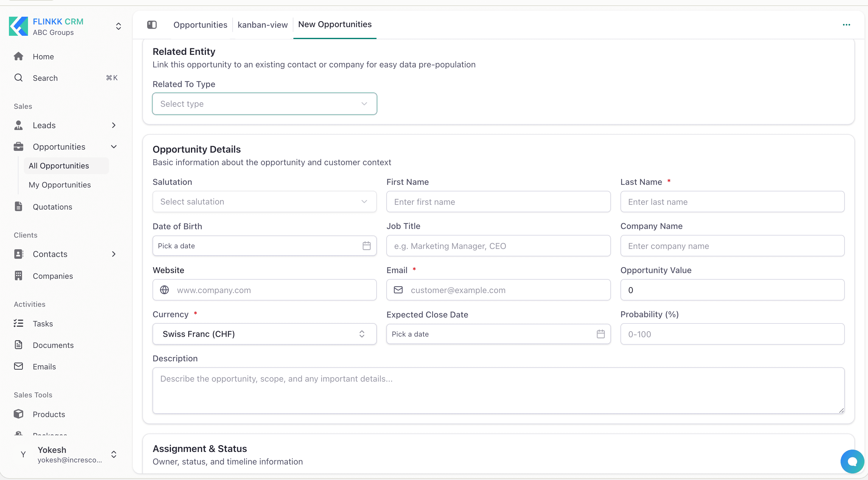Click the Home house icon
This screenshot has height=480, width=868.
18,56
